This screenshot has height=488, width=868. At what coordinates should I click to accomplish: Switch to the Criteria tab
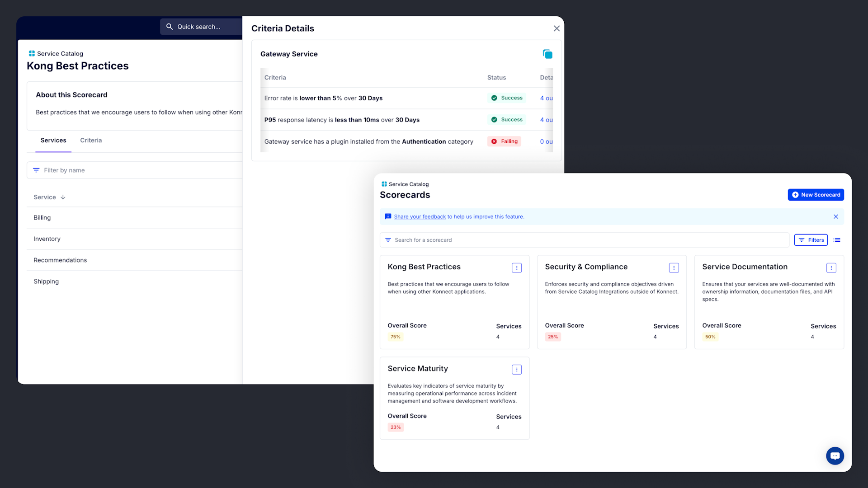pyautogui.click(x=90, y=140)
